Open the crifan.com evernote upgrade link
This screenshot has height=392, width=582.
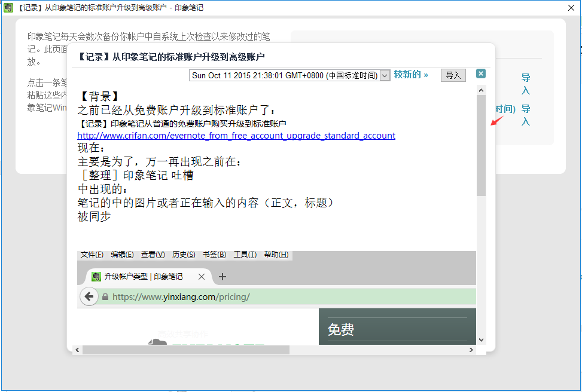236,136
